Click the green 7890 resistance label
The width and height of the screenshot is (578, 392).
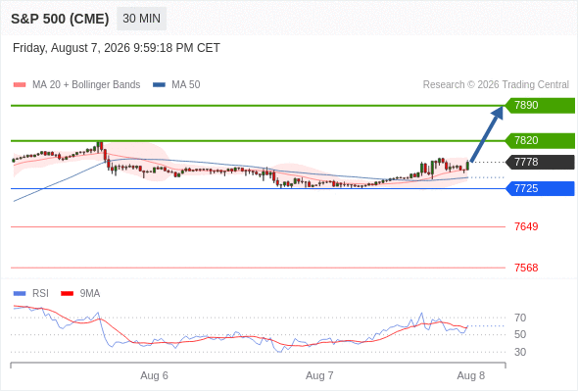(540, 106)
